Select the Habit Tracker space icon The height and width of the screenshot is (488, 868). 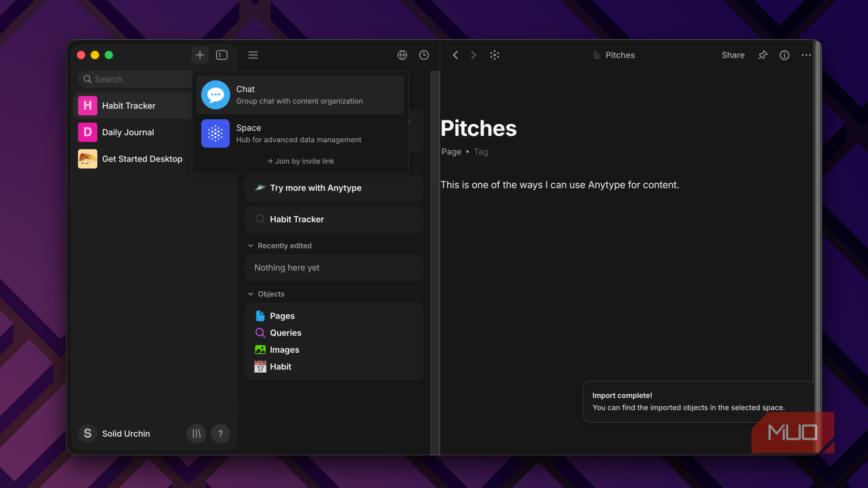(x=87, y=105)
